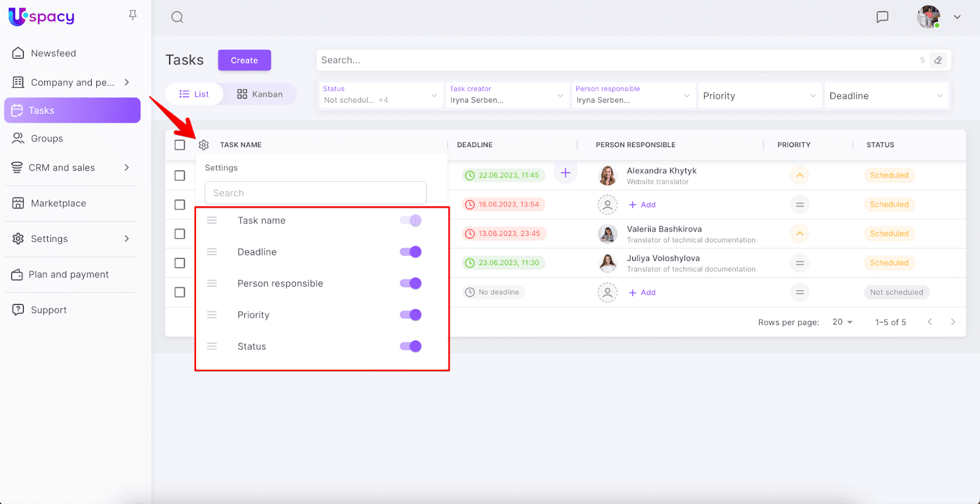
Task: Check the select-all tasks checkbox
Action: 179,145
